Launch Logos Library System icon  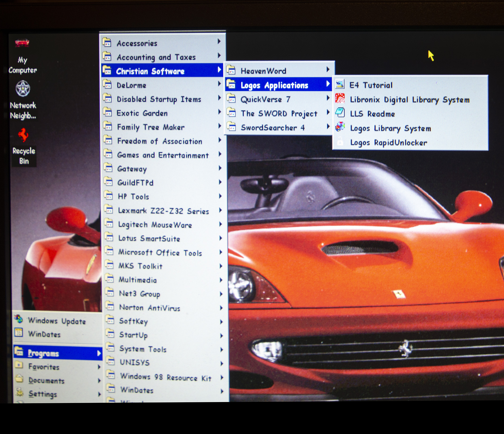tap(340, 127)
